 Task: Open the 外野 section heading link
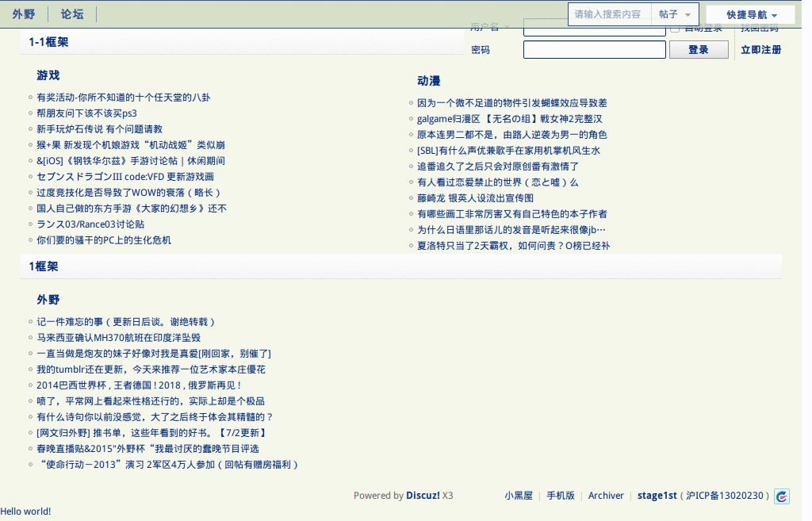click(48, 299)
